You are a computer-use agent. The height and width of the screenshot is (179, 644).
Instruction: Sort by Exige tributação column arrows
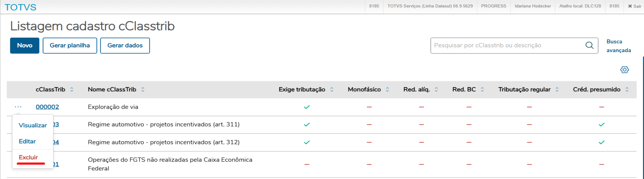pyautogui.click(x=331, y=89)
